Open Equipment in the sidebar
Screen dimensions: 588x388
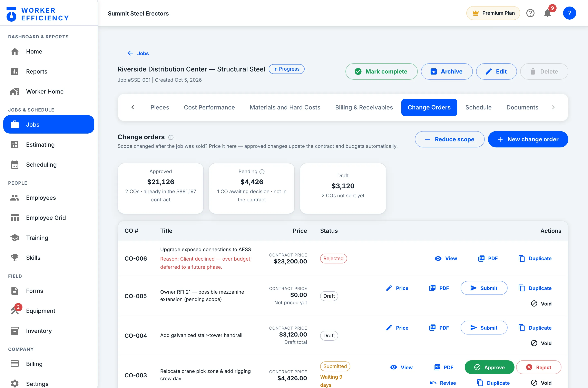[x=49, y=311]
